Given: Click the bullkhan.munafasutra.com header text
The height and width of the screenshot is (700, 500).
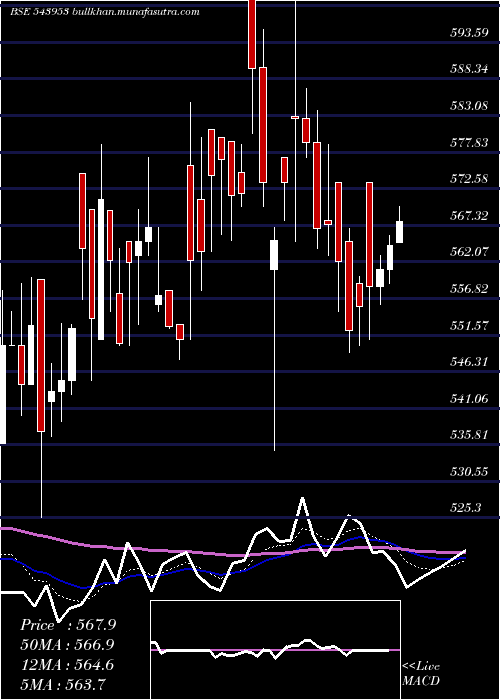Looking at the screenshot, I should pos(136,12).
